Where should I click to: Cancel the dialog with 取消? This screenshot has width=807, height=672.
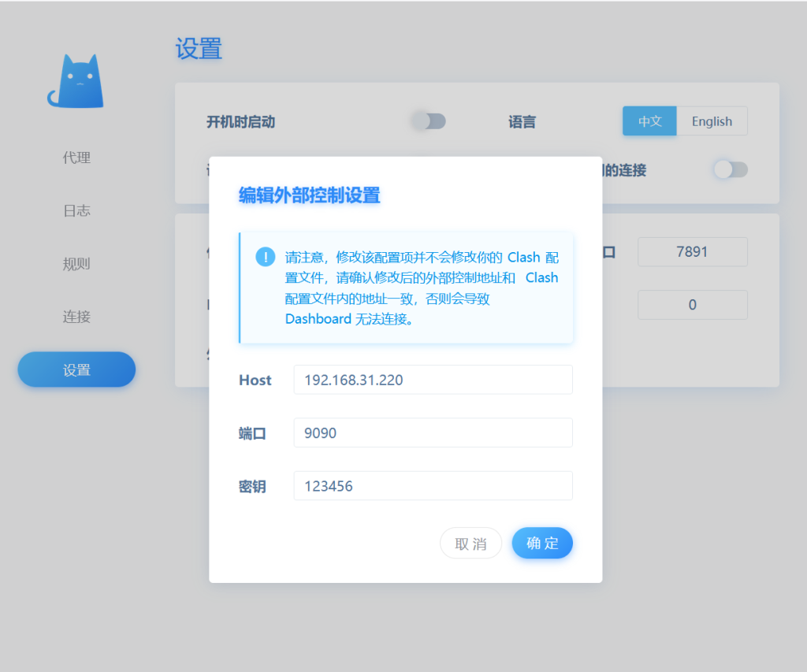[x=470, y=544]
